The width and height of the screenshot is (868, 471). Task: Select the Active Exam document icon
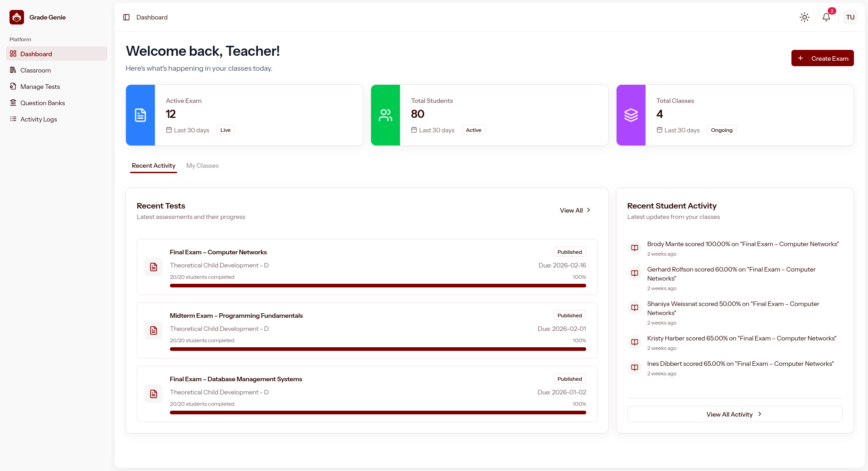140,115
